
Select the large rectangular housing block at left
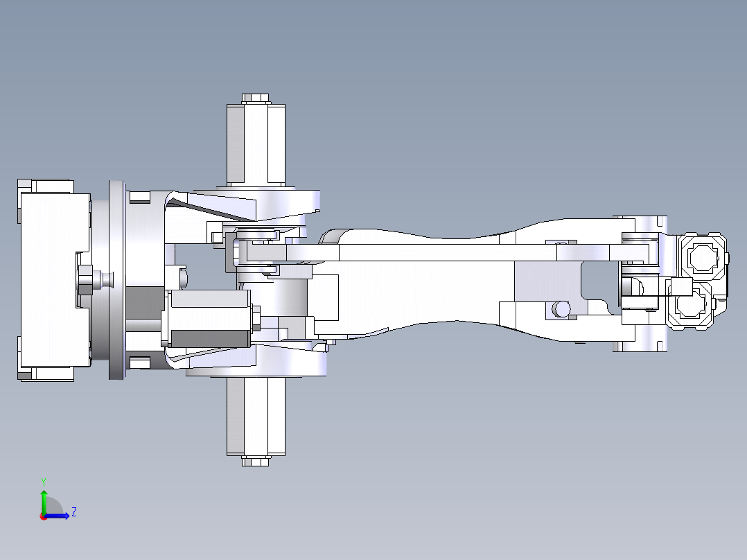click(x=55, y=280)
